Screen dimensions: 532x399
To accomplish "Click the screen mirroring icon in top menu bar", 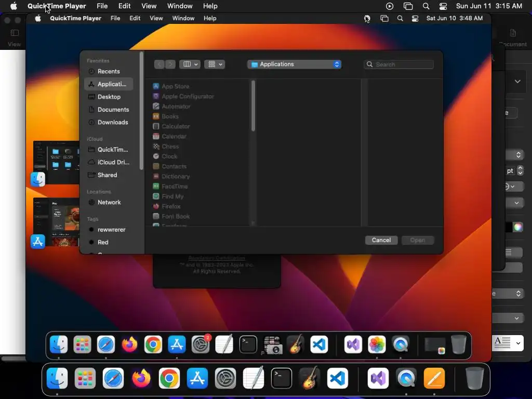I will [x=408, y=6].
